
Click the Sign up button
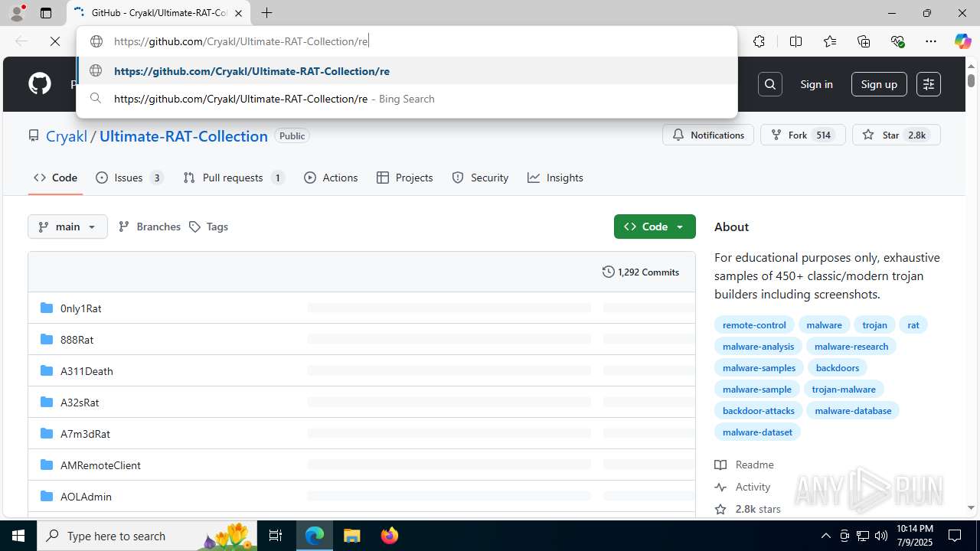coord(879,84)
